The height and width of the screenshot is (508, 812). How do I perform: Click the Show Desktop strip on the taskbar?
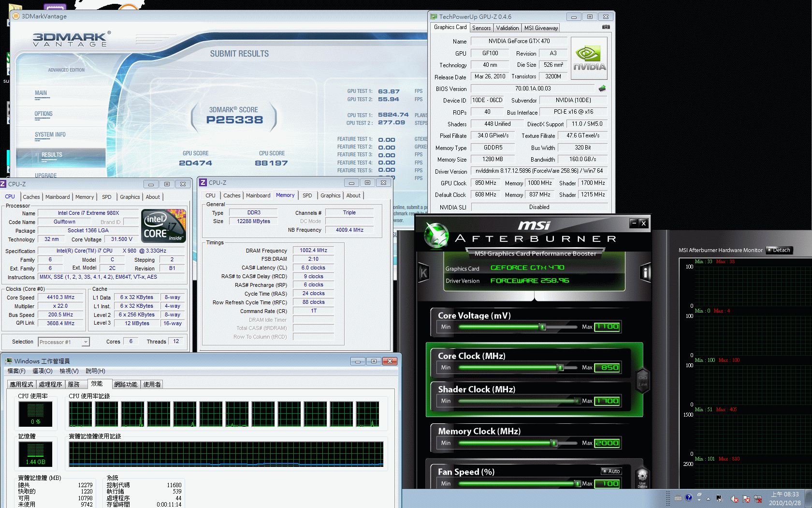809,499
